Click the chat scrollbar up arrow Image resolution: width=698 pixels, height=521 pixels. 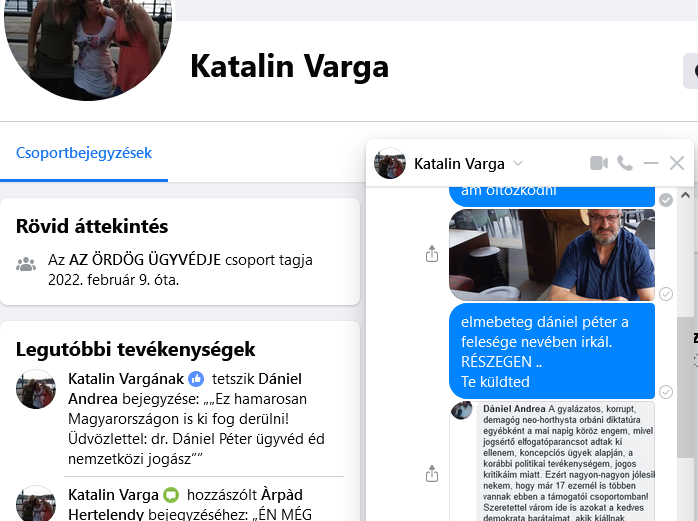tap(686, 195)
